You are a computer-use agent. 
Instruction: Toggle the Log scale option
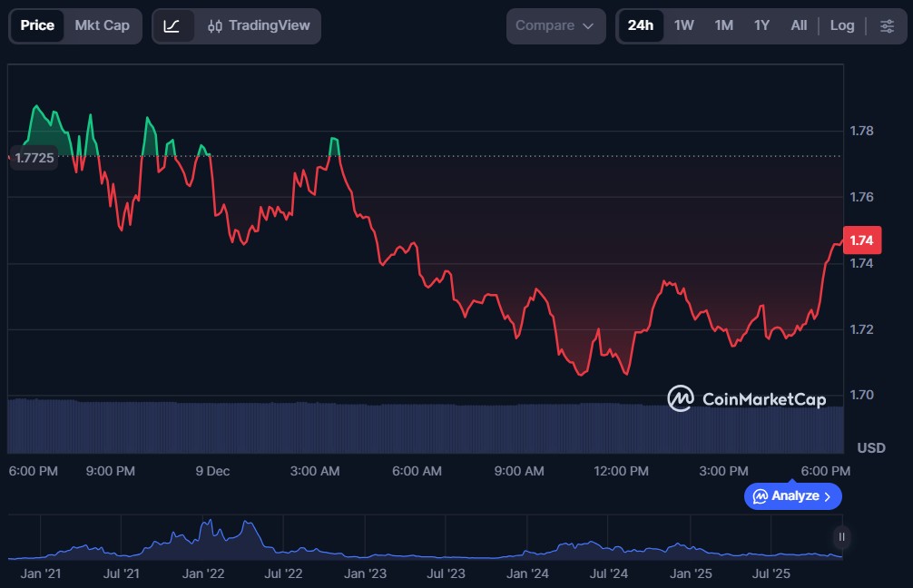click(841, 25)
